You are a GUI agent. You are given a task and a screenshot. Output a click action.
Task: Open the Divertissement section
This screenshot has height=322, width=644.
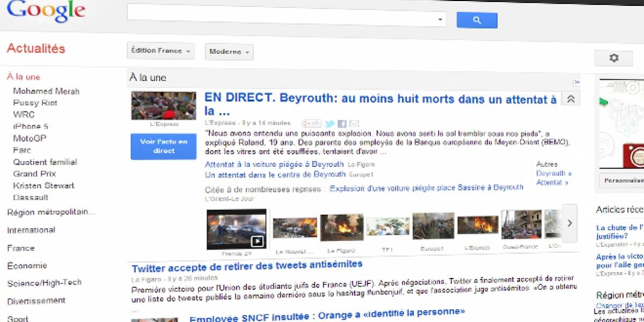pos(36,301)
